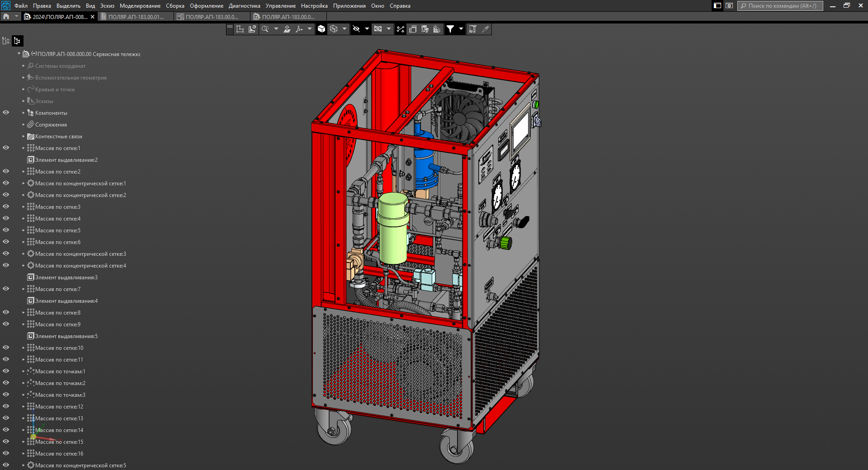Click the shaded solid display mode icon

321,29
